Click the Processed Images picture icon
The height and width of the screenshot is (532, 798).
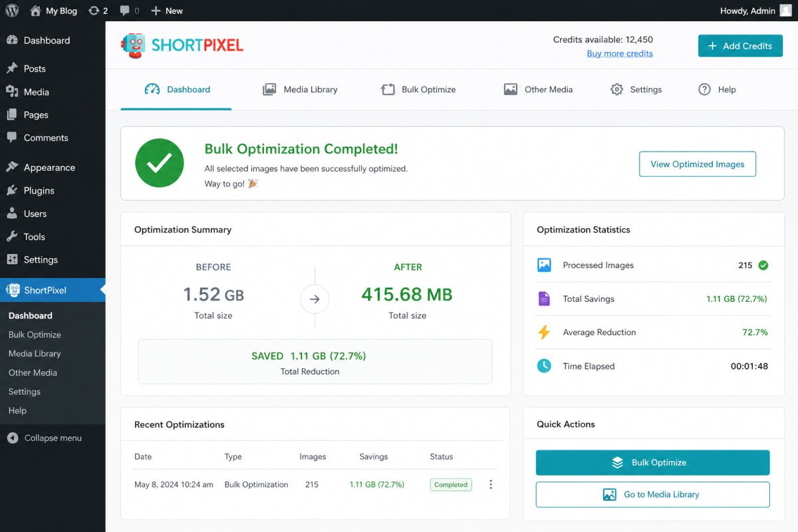tap(544, 265)
